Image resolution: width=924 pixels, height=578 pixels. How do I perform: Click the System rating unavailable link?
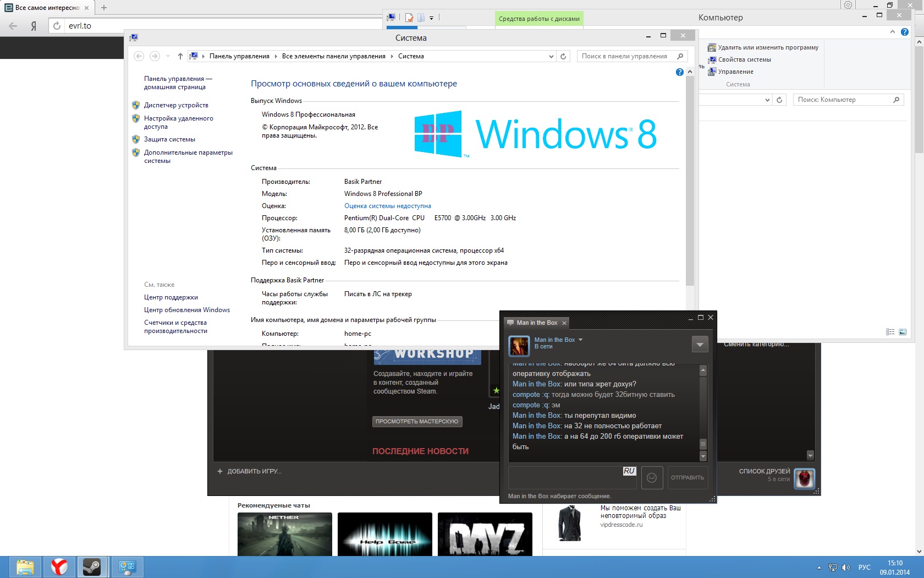388,206
